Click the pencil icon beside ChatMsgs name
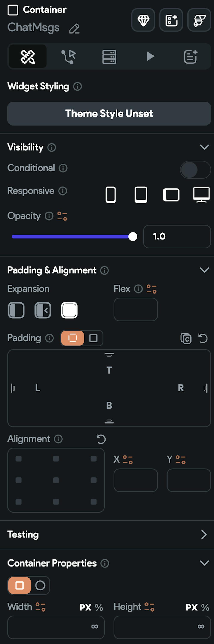This screenshot has height=644, width=214. pos(74,29)
